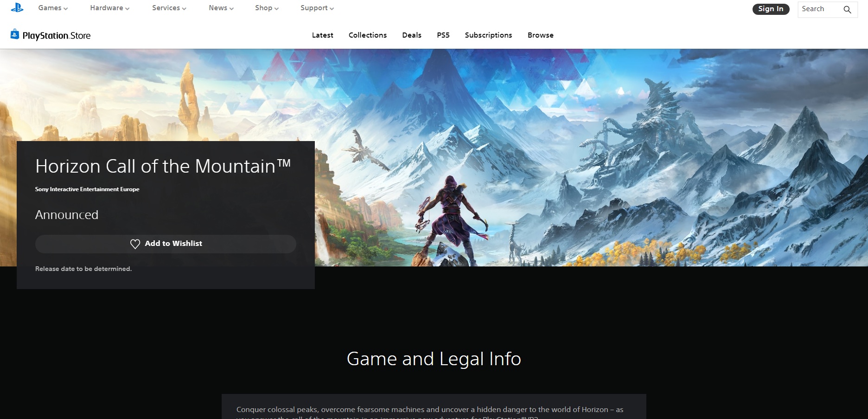Click the Release date to be determined note

(83, 269)
